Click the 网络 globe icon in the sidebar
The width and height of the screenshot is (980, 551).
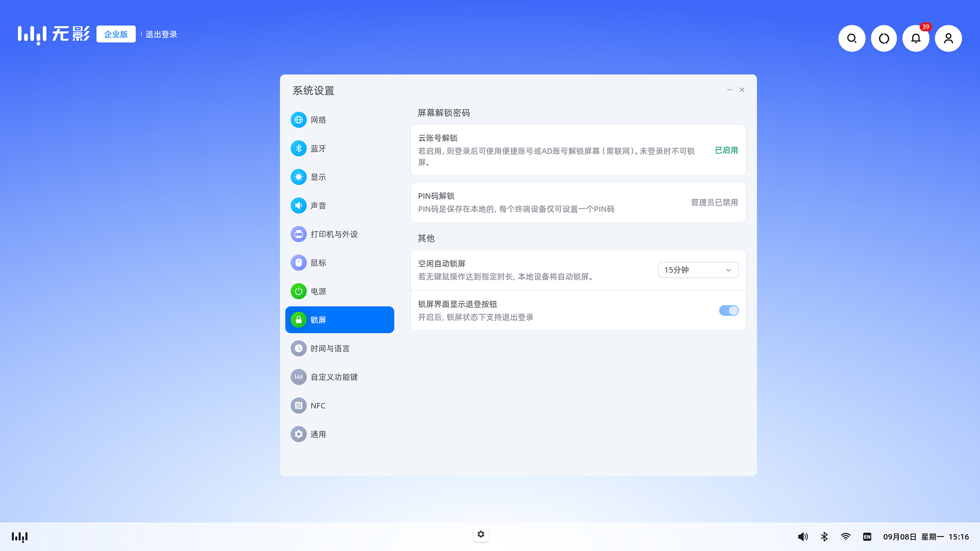point(299,120)
